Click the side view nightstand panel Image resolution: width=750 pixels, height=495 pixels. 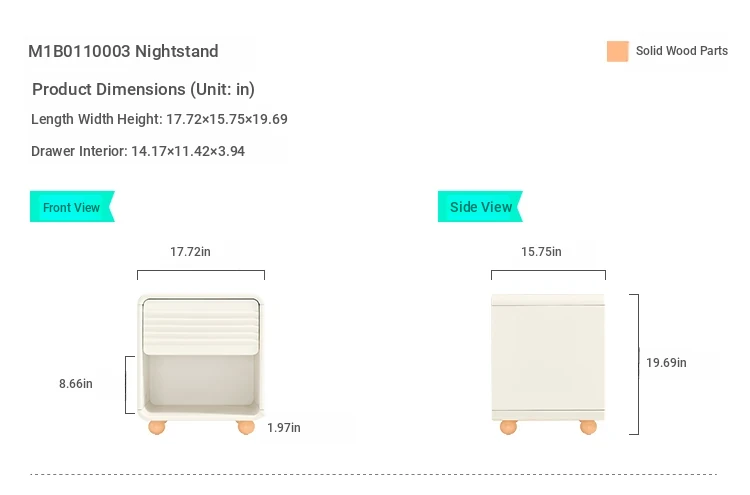(548, 355)
